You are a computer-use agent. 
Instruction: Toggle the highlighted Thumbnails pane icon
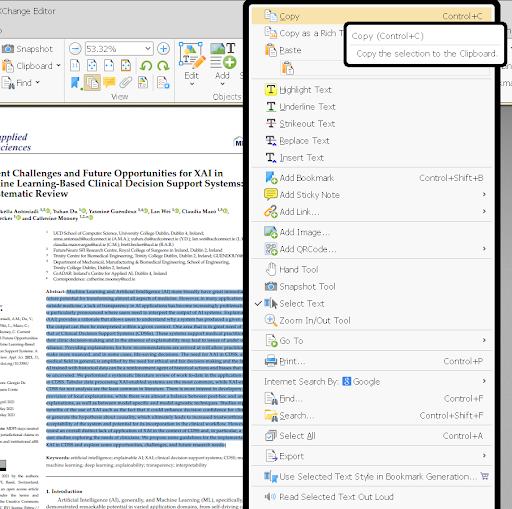[x=92, y=83]
